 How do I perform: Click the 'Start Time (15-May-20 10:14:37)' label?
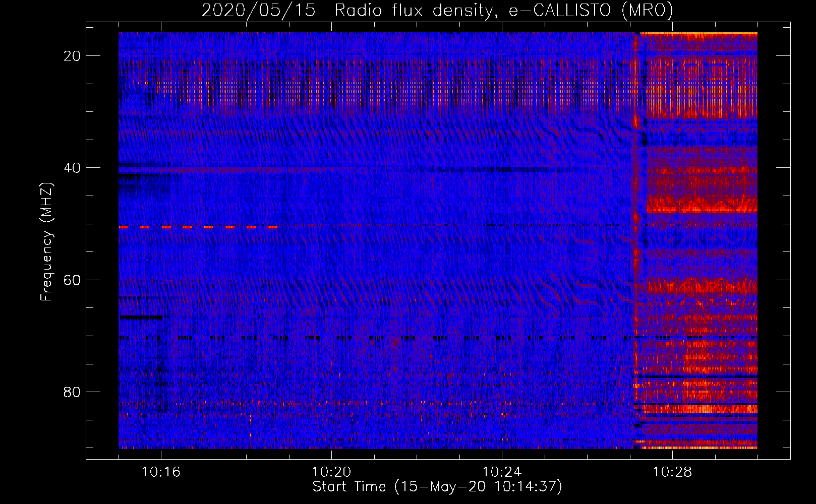(x=437, y=487)
